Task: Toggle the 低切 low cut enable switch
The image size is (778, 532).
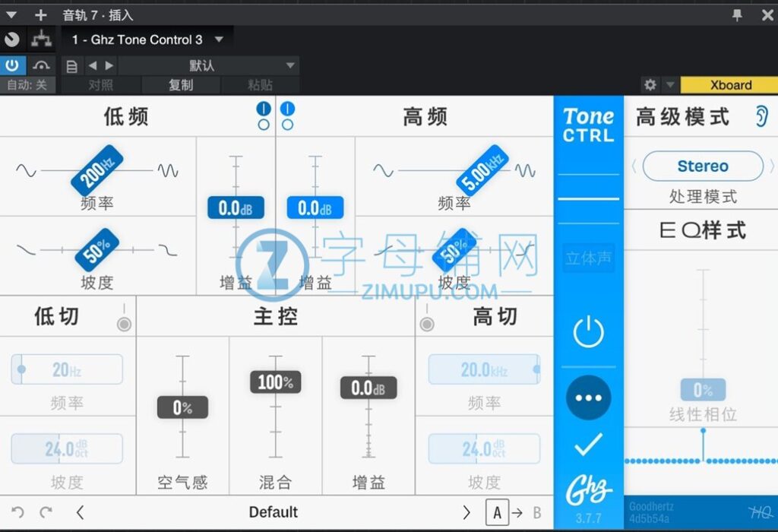Action: tap(124, 325)
